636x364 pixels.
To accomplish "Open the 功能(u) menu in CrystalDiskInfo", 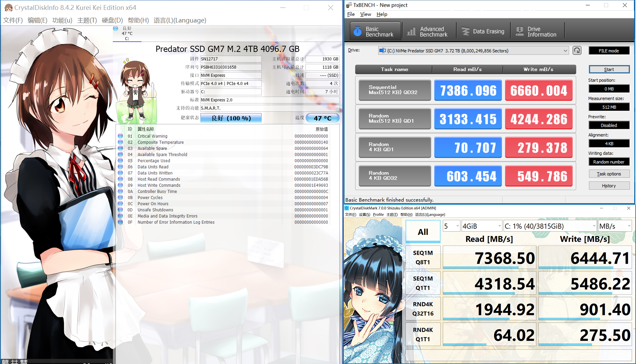I will tap(62, 20).
